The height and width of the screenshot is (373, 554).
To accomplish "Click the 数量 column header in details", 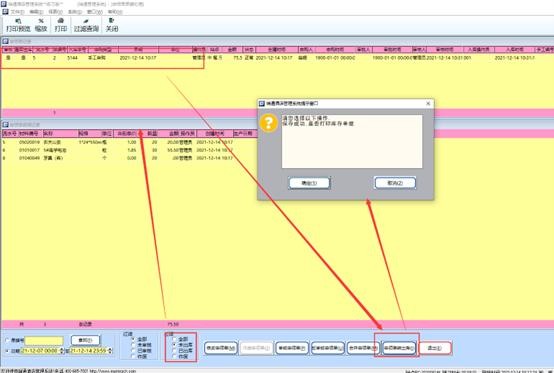I will (x=152, y=134).
